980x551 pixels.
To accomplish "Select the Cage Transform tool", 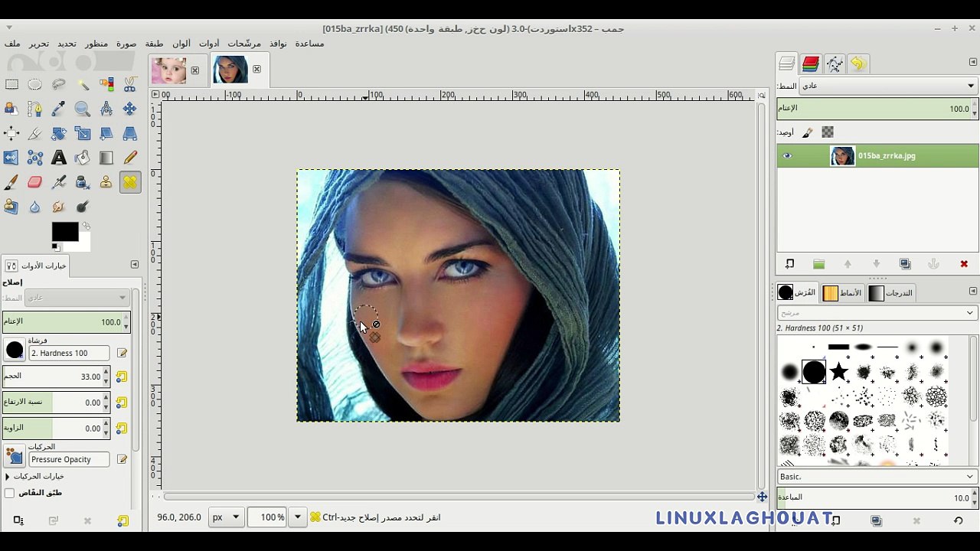I will pos(35,158).
